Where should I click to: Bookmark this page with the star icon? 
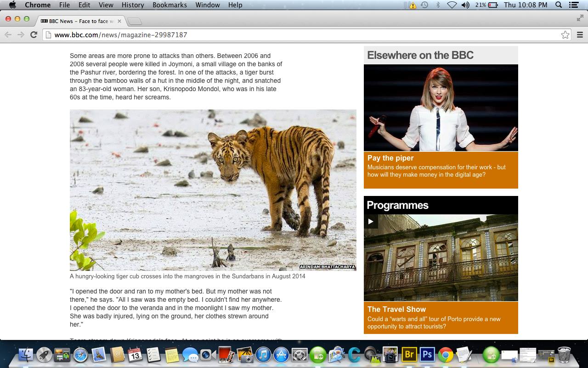pyautogui.click(x=565, y=35)
